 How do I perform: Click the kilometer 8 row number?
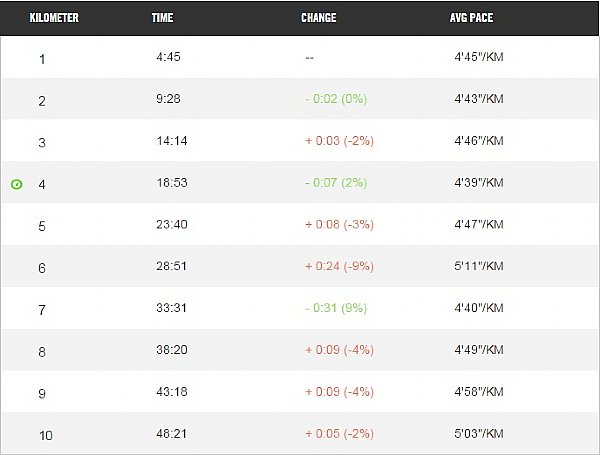[42, 352]
